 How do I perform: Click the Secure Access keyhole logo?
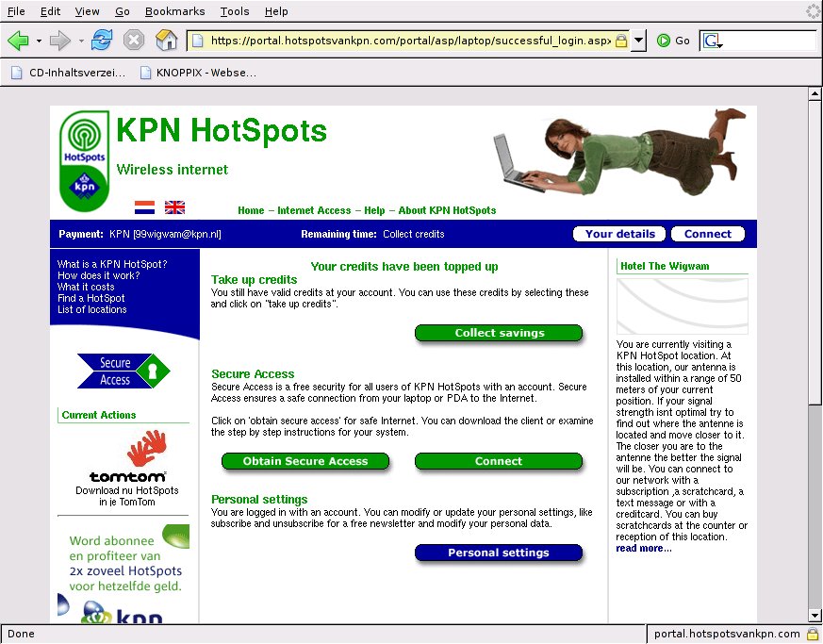pos(123,371)
